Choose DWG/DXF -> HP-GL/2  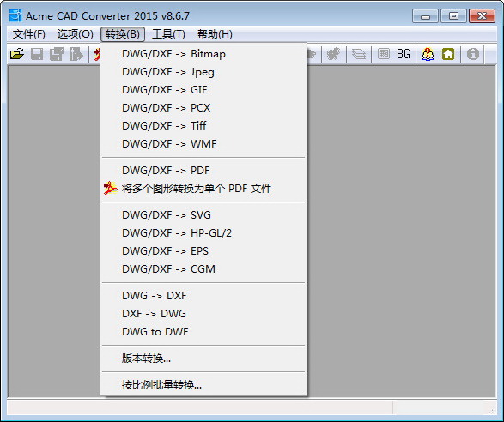[203, 233]
